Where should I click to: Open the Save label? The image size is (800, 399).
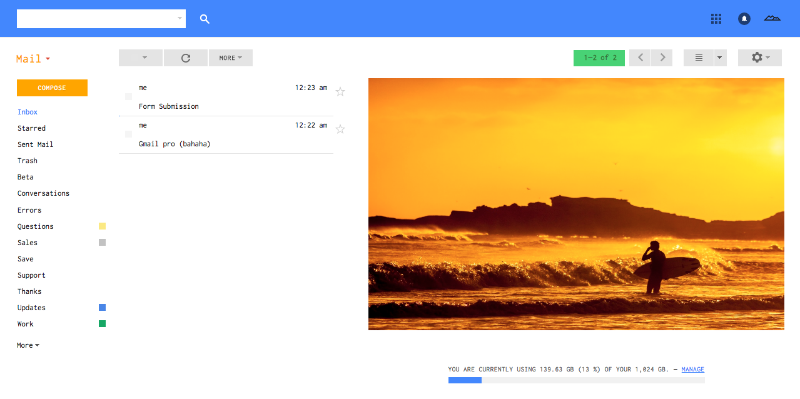click(x=25, y=259)
